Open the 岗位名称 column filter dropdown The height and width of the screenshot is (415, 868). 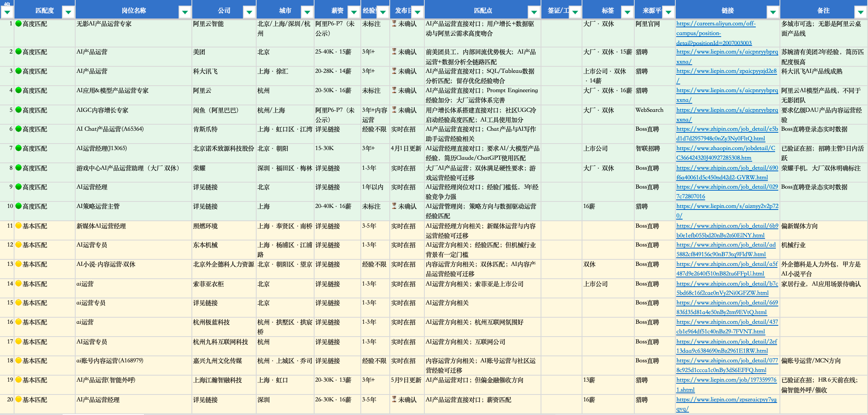[x=185, y=12]
